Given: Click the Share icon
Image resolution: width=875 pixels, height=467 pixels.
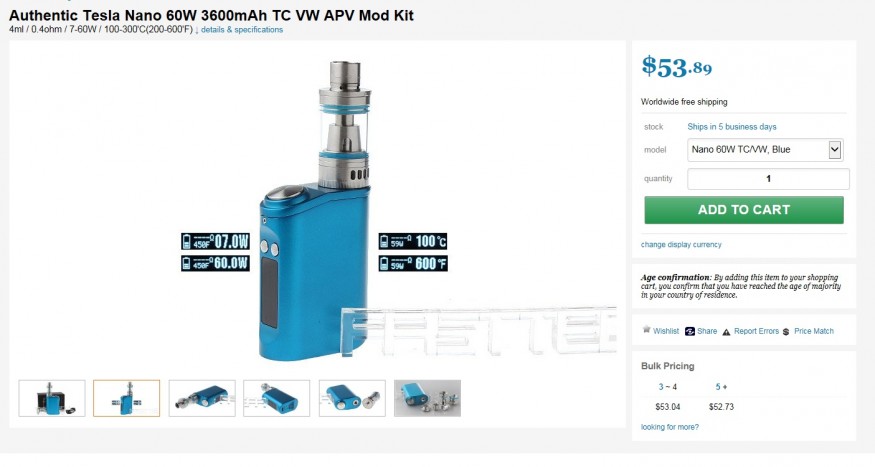Looking at the screenshot, I should coord(690,331).
